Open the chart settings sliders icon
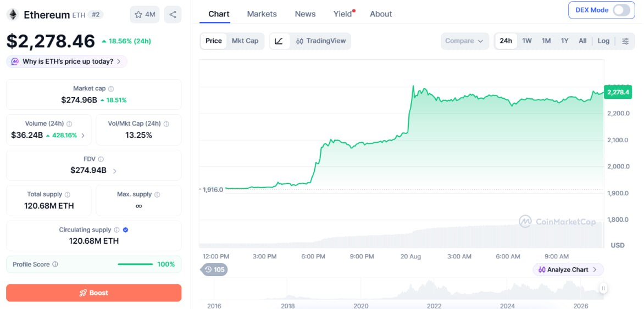 pyautogui.click(x=625, y=41)
